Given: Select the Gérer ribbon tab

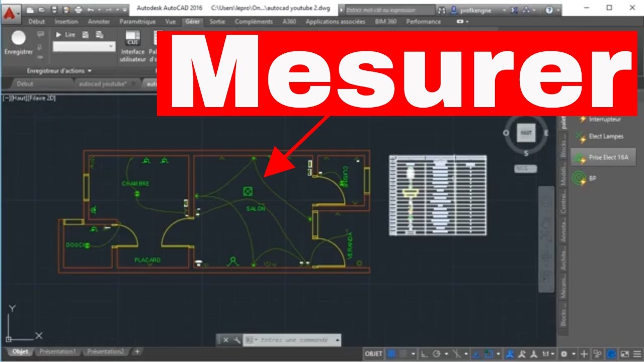Looking at the screenshot, I should [193, 22].
